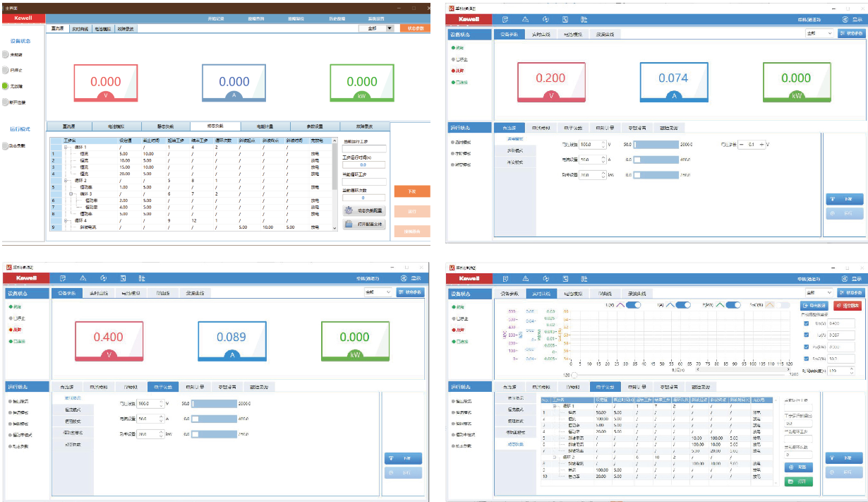Toggle the SoC(%) curve switch above chart
The height and width of the screenshot is (502, 868).
(782, 305)
